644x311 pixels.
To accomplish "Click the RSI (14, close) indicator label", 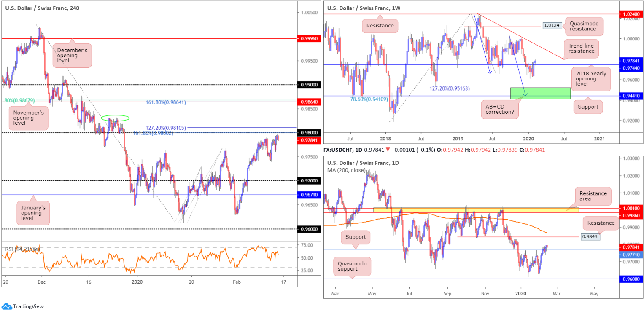I will [22, 249].
